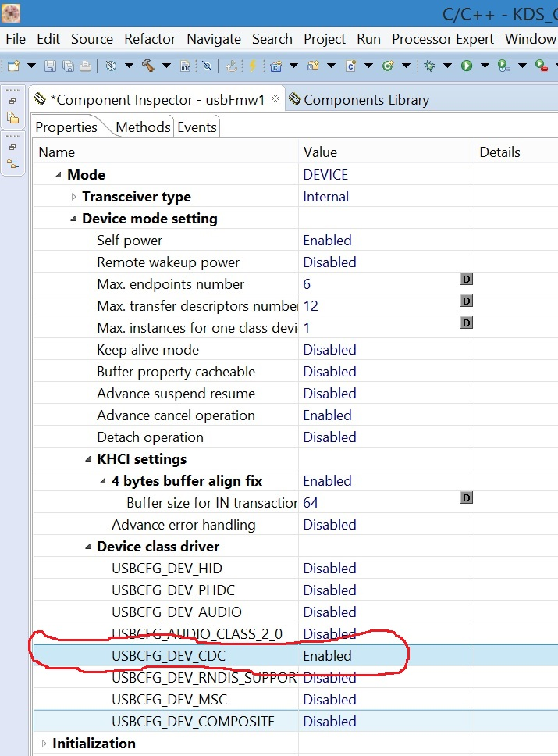Click the Save toolbar icon
558x756 pixels.
[50, 66]
